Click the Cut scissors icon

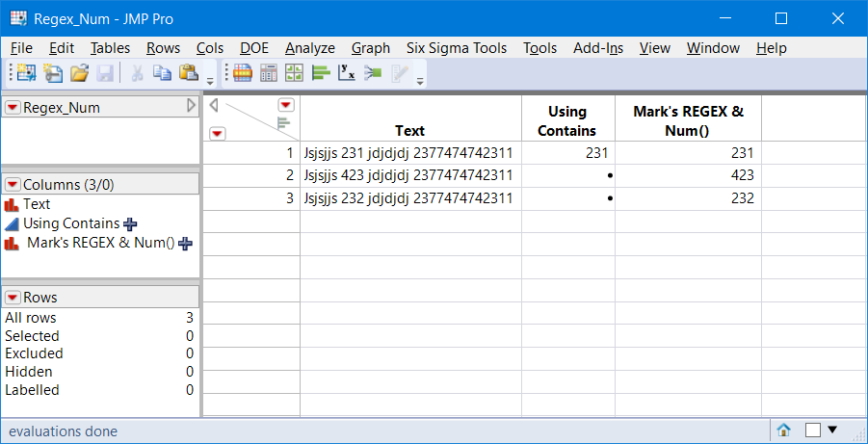click(x=137, y=73)
